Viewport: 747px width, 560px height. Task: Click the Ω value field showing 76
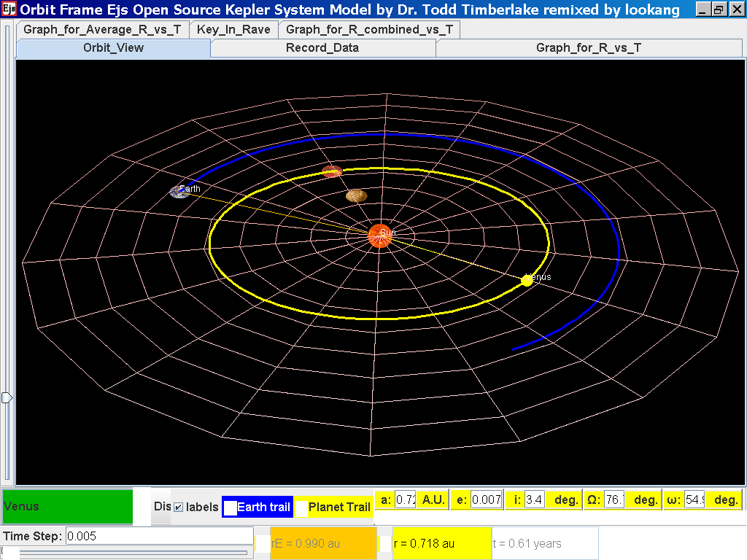click(614, 500)
